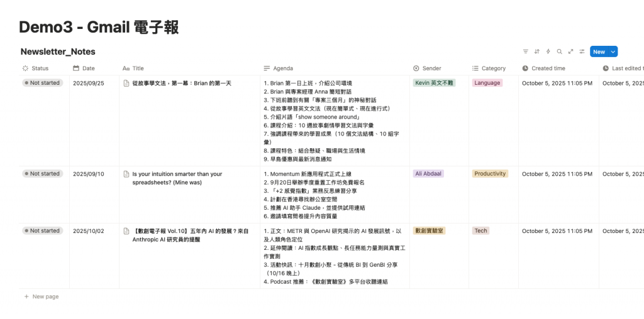Image resolution: width=644 pixels, height=319 pixels.
Task: Click agenda cell starting Brian 第一日上班
Action: click(x=335, y=121)
